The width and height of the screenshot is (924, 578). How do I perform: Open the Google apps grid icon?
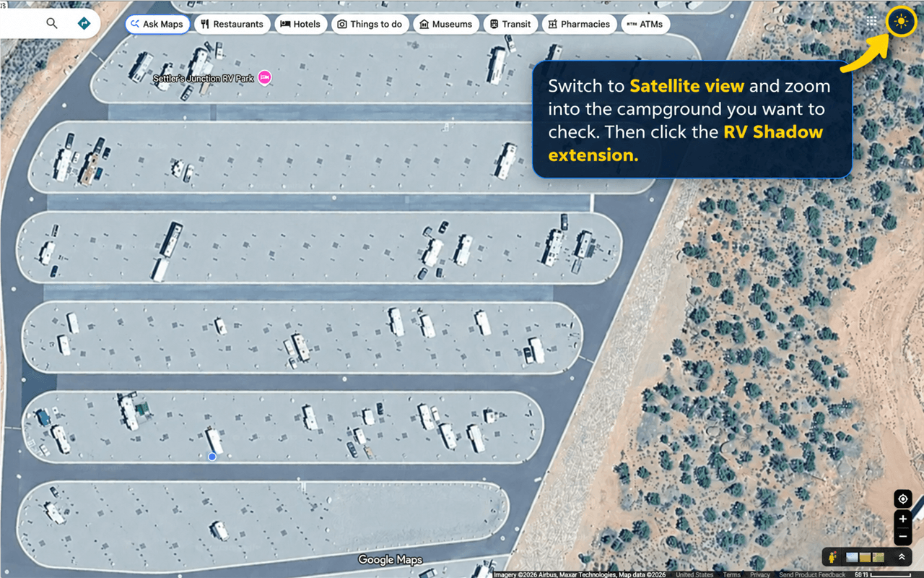[871, 22]
